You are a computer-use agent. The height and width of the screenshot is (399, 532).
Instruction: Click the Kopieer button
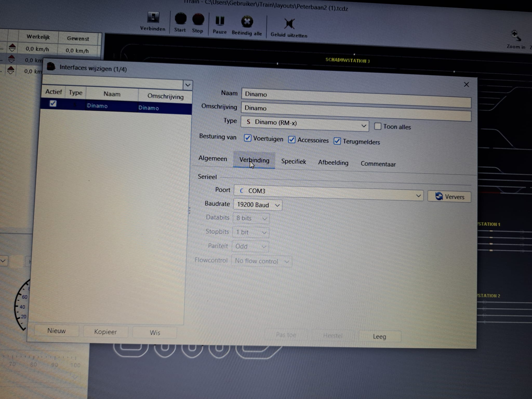(105, 332)
